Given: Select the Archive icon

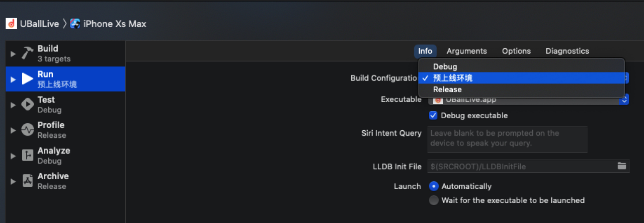Looking at the screenshot, I should [27, 180].
